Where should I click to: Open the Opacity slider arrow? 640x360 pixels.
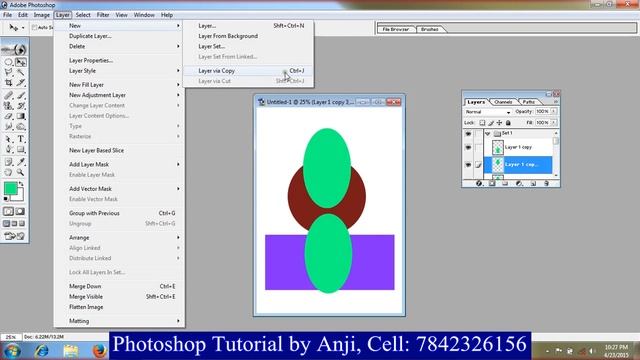553,111
